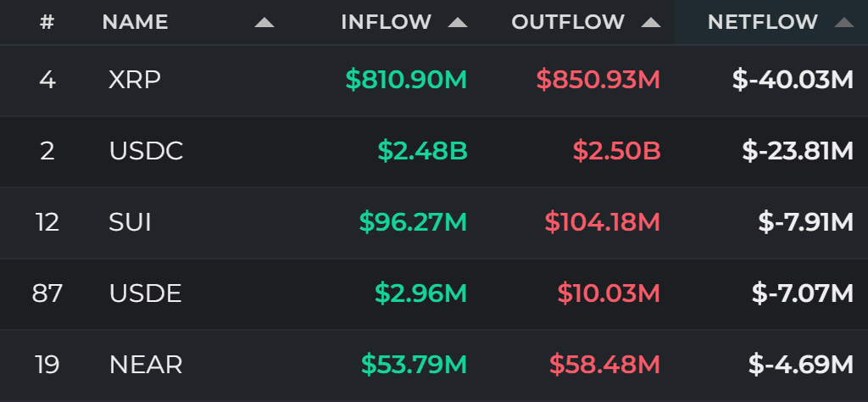Click the # rank column header
This screenshot has height=402, width=868.
(x=47, y=22)
